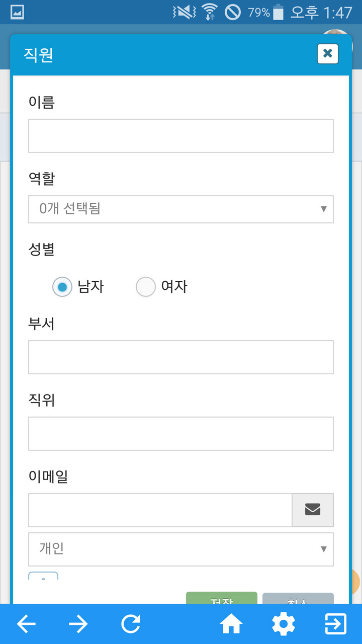The height and width of the screenshot is (644, 362).
Task: Tap the back arrow in bottom navigation
Action: click(26, 624)
